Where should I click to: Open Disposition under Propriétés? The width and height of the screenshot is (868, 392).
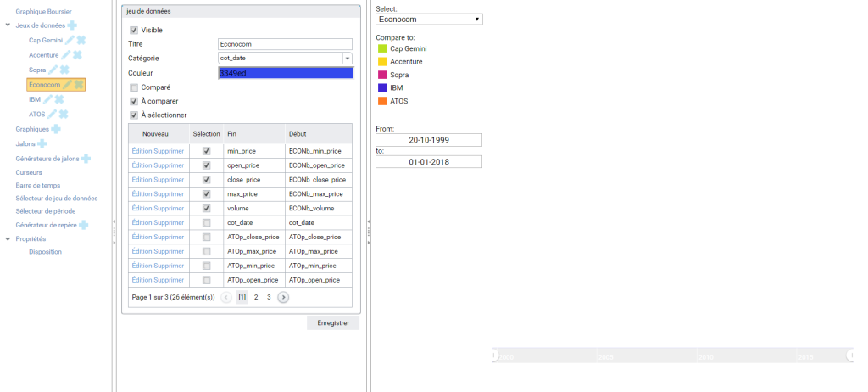pyautogui.click(x=46, y=252)
